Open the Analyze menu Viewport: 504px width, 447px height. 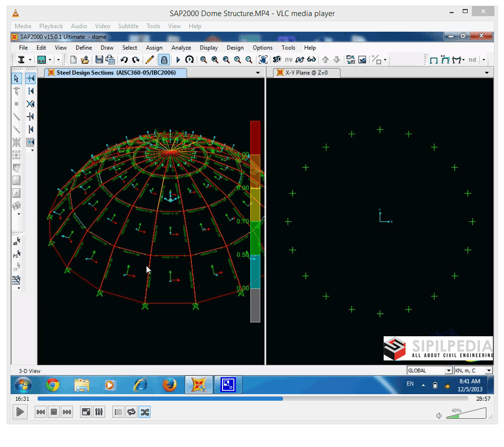pos(181,47)
